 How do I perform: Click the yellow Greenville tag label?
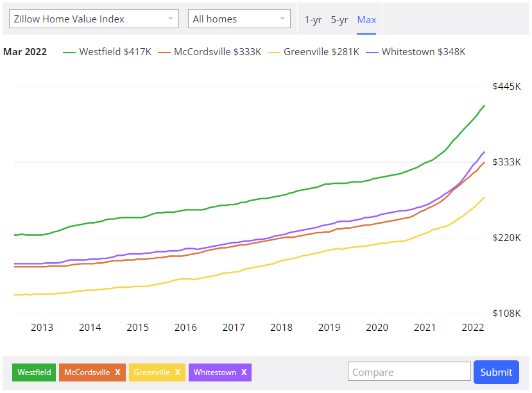(151, 372)
